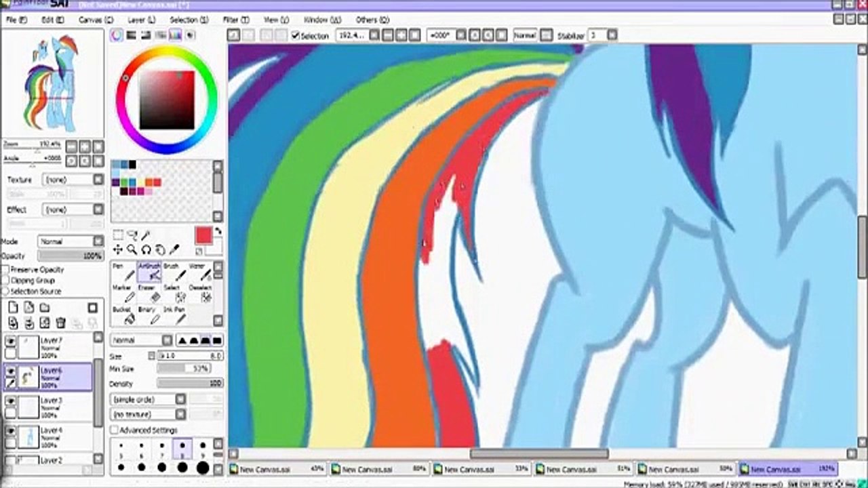This screenshot has height=488, width=868.
Task: Open the Filter menu
Action: tap(235, 20)
